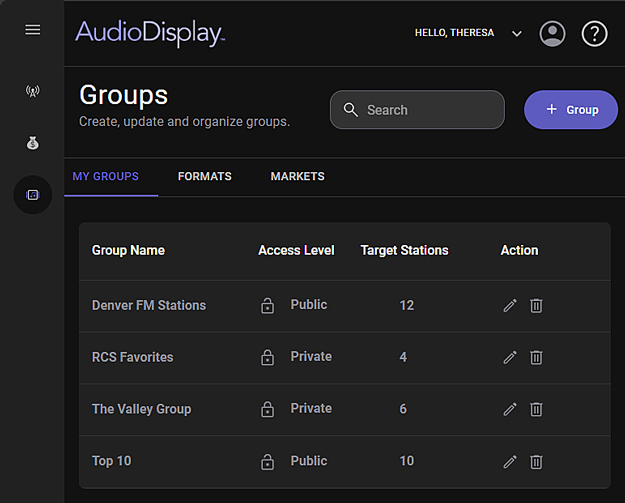Open the hamburger navigation menu
625x503 pixels.
coord(33,30)
